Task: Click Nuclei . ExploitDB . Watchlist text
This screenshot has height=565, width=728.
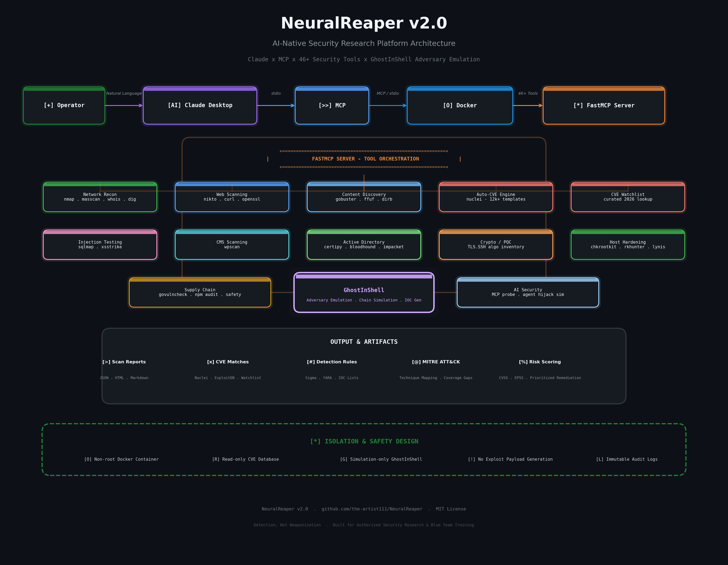Action: point(228,378)
